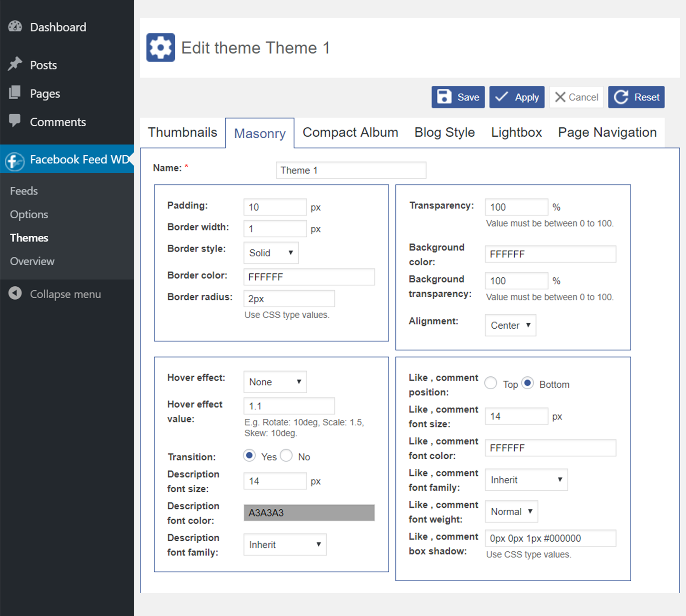Open Comments from the admin menu
Viewport: 686px width, 616px height.
(58, 122)
